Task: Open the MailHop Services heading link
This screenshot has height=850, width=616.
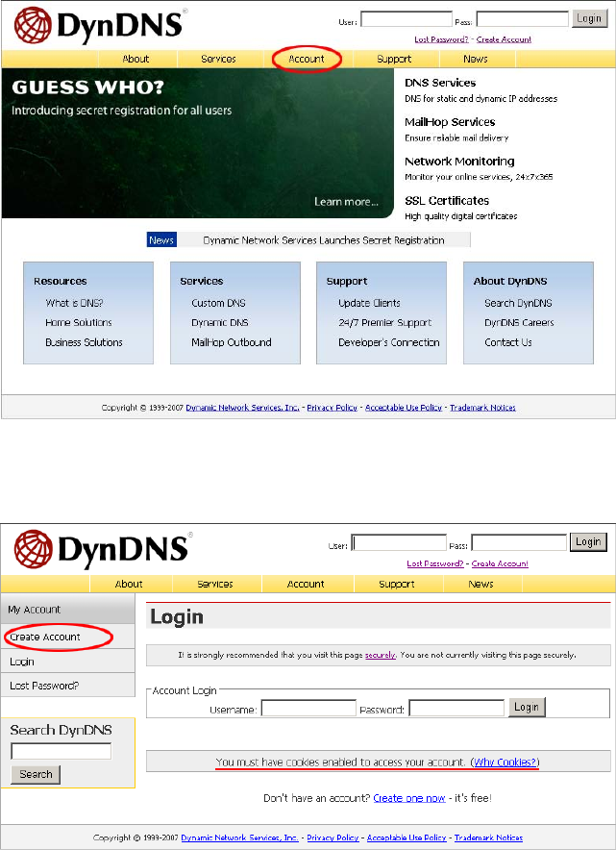Action: pyautogui.click(x=450, y=122)
